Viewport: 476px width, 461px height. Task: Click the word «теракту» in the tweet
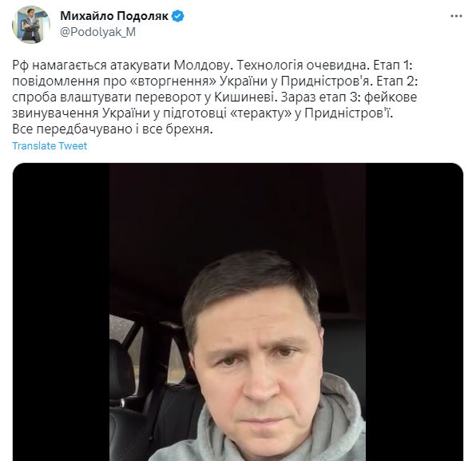260,113
